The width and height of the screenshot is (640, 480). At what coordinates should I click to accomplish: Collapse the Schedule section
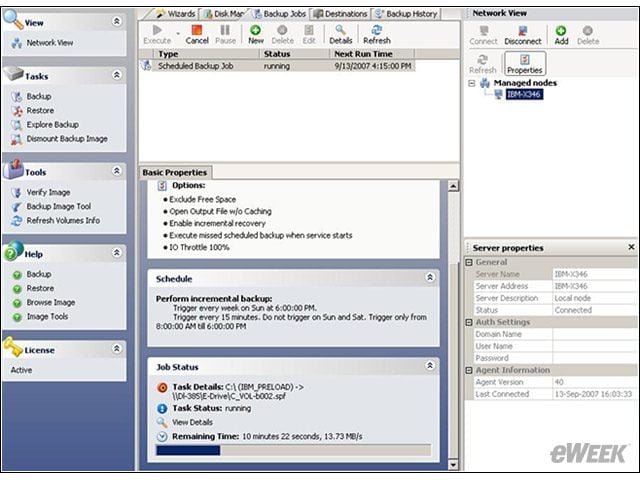point(430,278)
